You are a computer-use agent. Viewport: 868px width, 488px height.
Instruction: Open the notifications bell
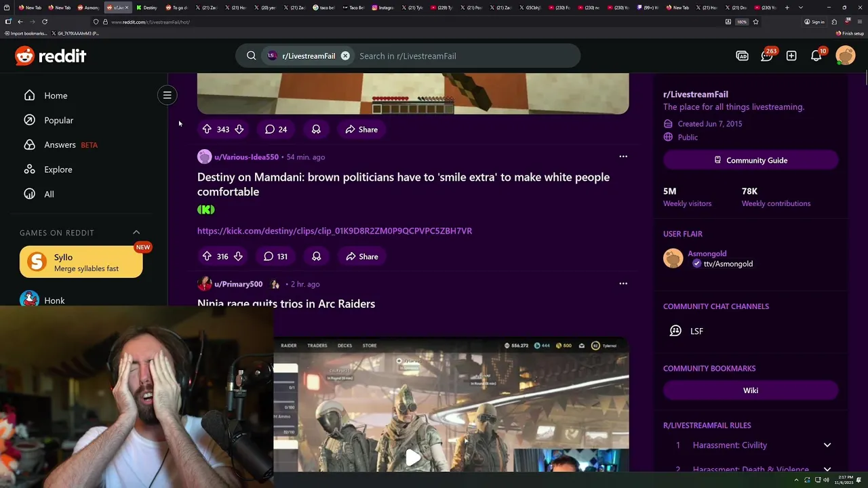(816, 56)
